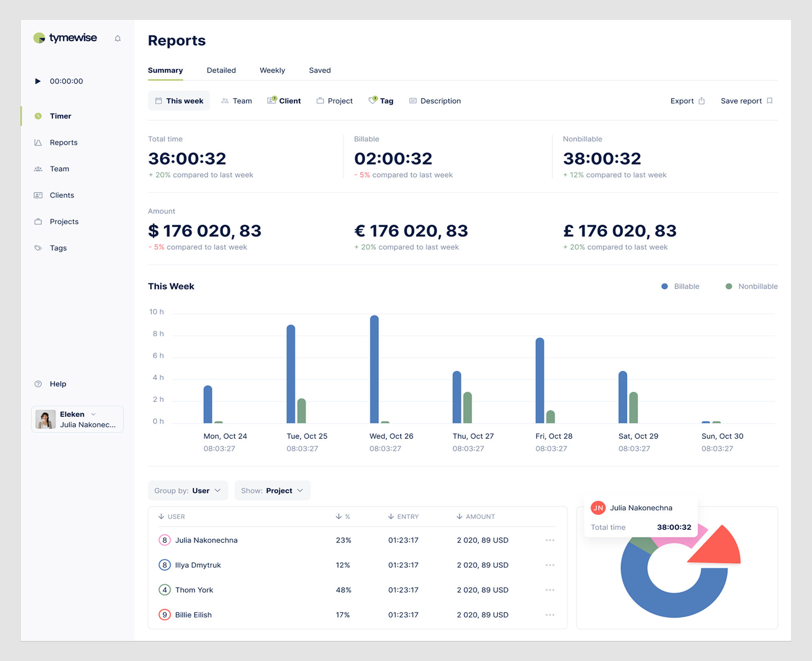Toggle Nonbillable series in chart legend
This screenshot has width=812, height=661.
click(x=751, y=287)
